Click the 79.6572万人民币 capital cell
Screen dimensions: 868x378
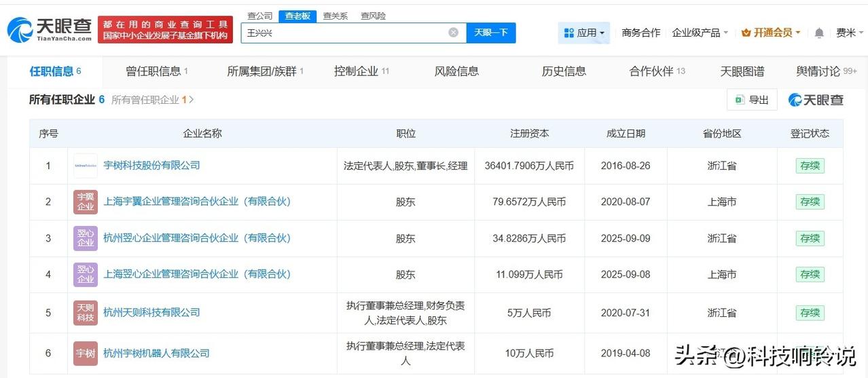[x=530, y=202]
